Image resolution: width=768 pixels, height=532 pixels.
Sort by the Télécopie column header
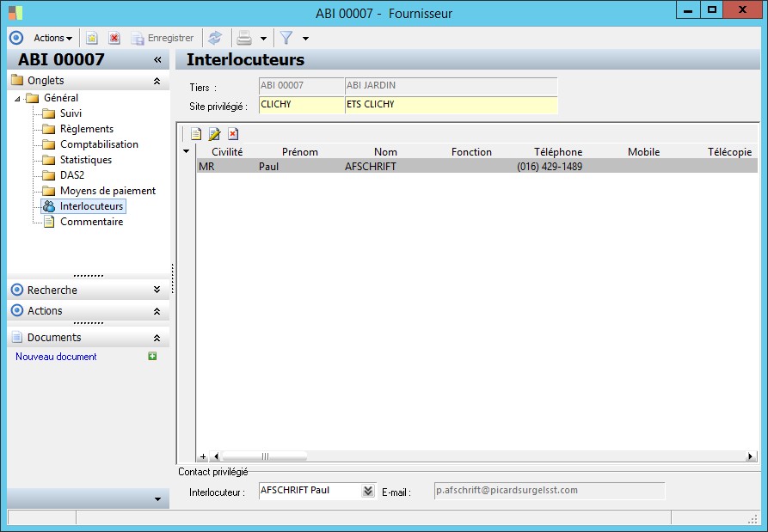729,152
